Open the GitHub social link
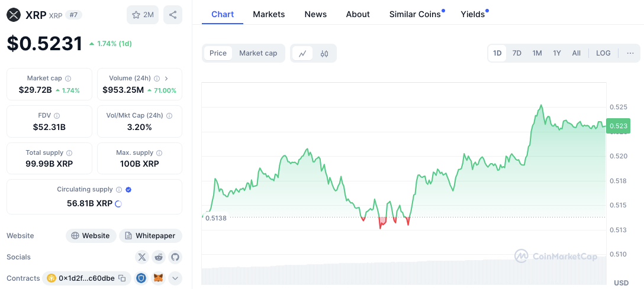644x289 pixels. [x=175, y=257]
